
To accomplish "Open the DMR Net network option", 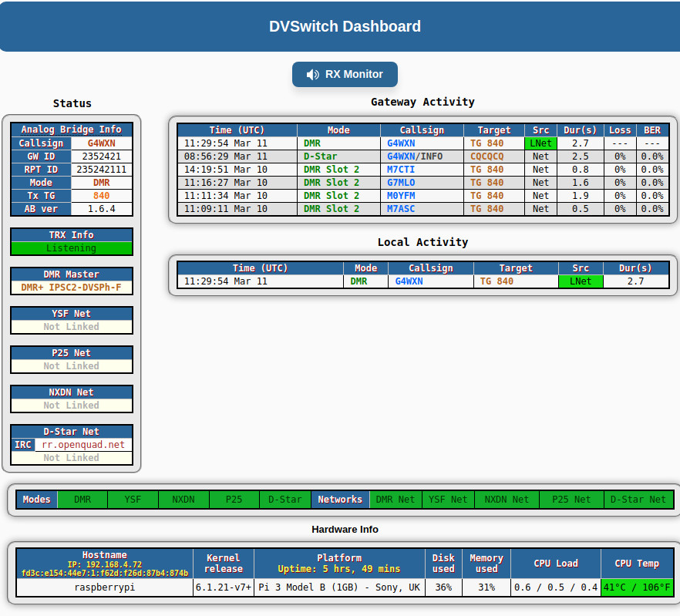I will click(396, 499).
